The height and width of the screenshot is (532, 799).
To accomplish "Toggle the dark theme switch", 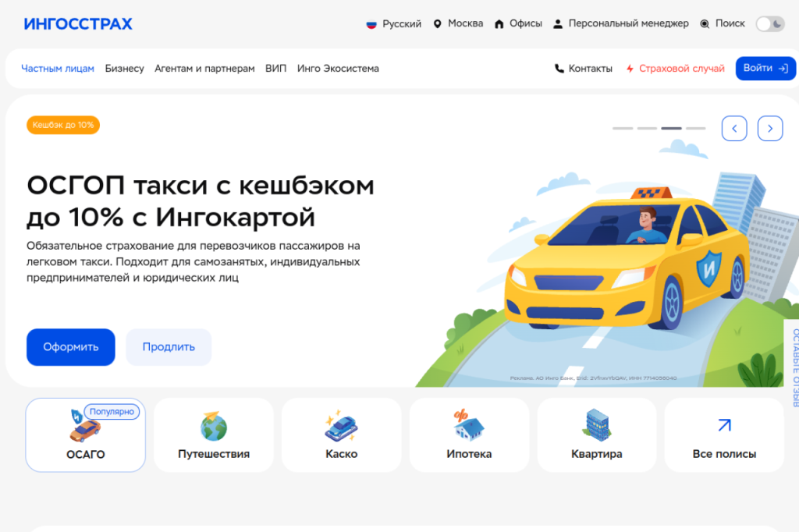I will (770, 24).
